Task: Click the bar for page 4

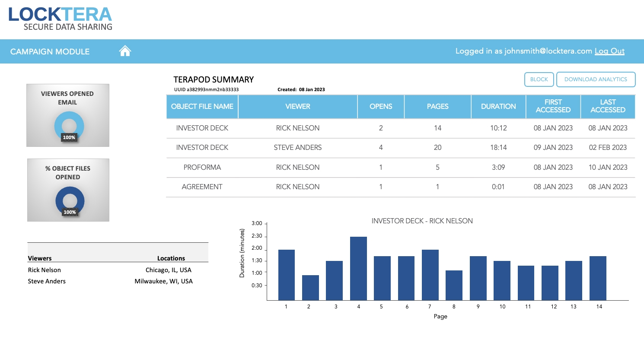Action: click(x=358, y=267)
